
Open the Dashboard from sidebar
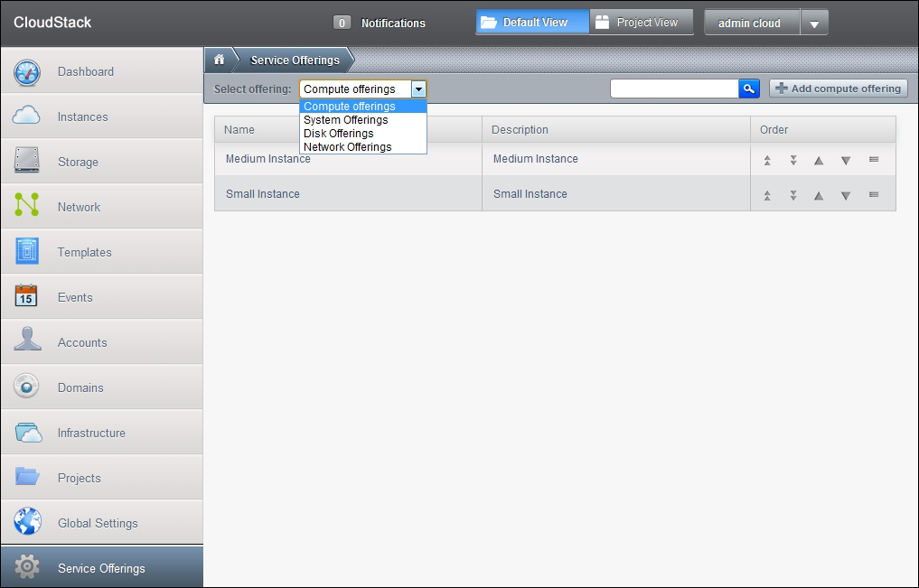(x=86, y=71)
